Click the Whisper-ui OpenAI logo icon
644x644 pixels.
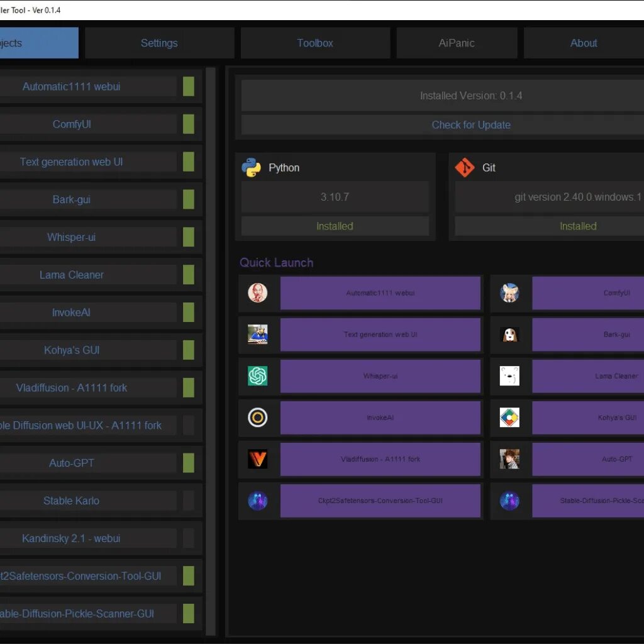pos(257,376)
